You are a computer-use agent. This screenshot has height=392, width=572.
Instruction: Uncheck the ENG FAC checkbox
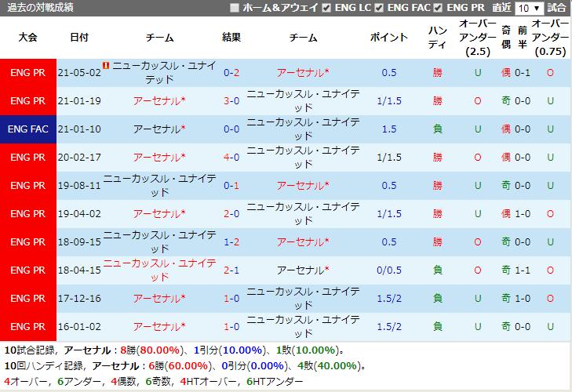point(379,8)
